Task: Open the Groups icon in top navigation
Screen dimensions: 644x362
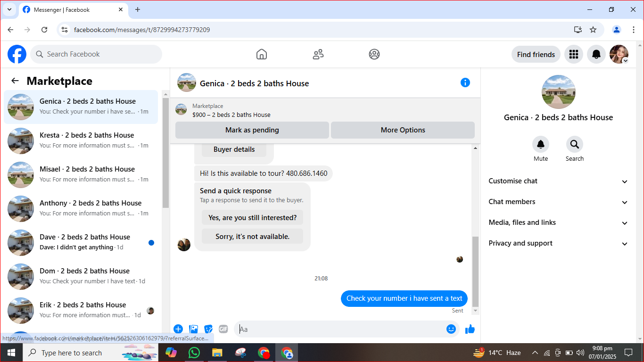Action: point(374,54)
